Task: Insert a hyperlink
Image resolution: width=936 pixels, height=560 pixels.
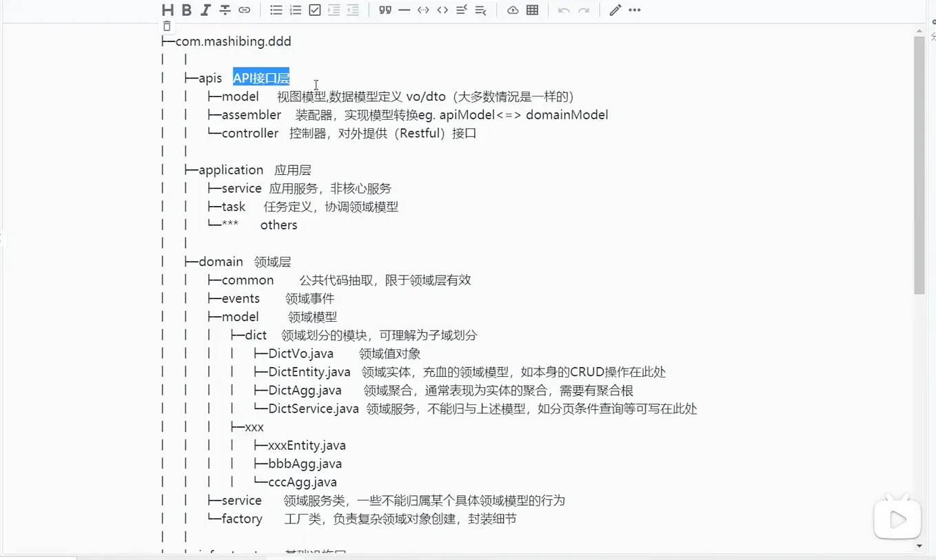Action: click(x=244, y=10)
